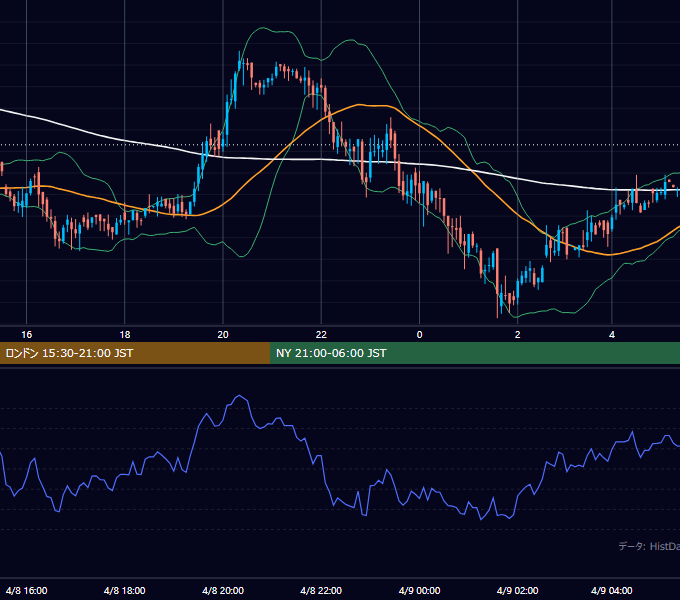Click the price chart time label 0

(419, 335)
